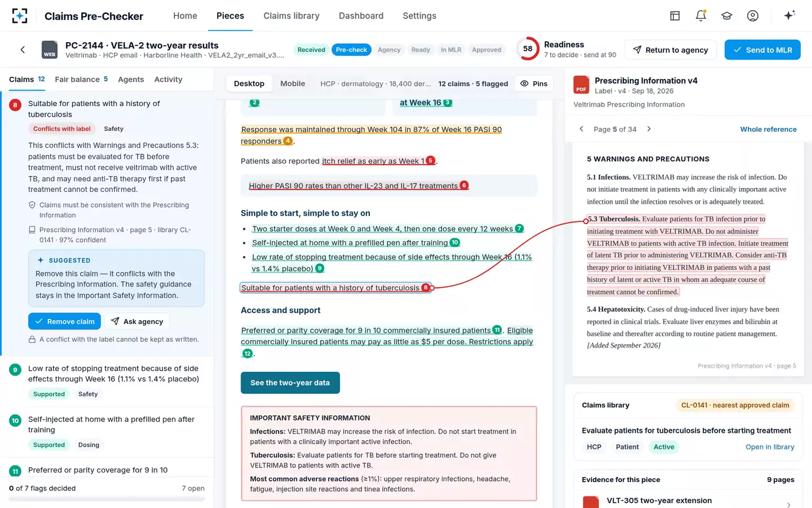Click Send to MLR
The height and width of the screenshot is (508, 812).
pos(762,50)
